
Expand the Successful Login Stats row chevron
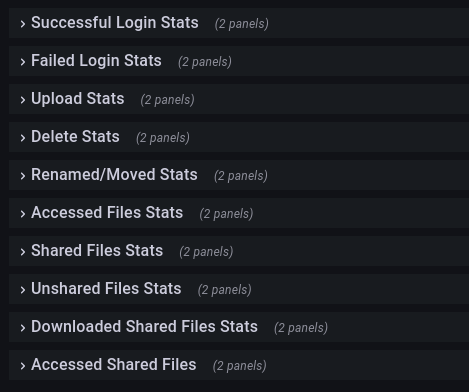pos(23,24)
